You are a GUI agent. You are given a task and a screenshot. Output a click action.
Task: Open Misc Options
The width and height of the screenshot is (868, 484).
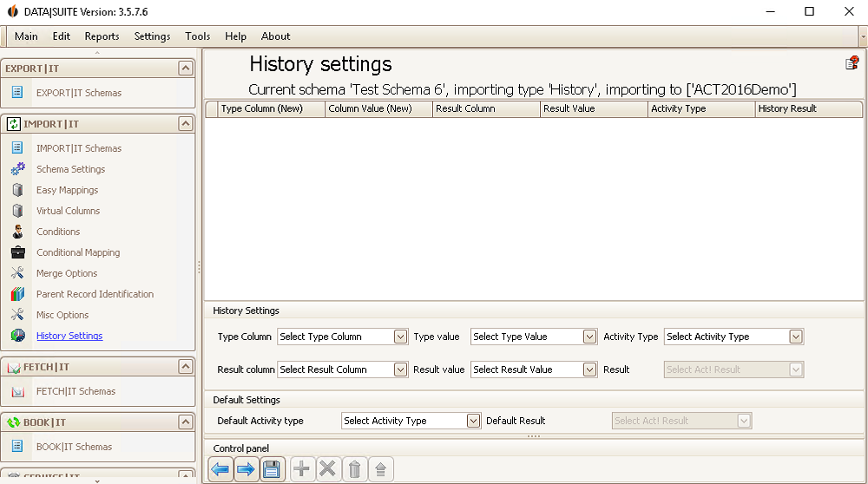(x=62, y=315)
